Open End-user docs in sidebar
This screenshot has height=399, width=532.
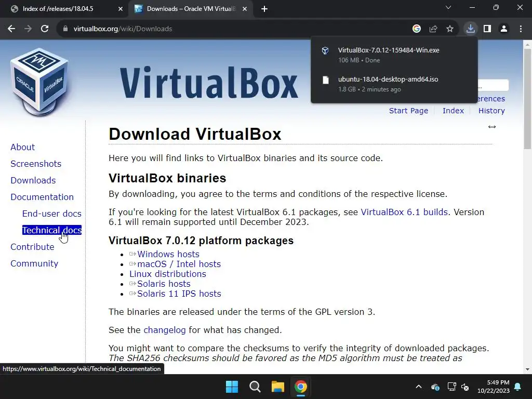pos(52,214)
